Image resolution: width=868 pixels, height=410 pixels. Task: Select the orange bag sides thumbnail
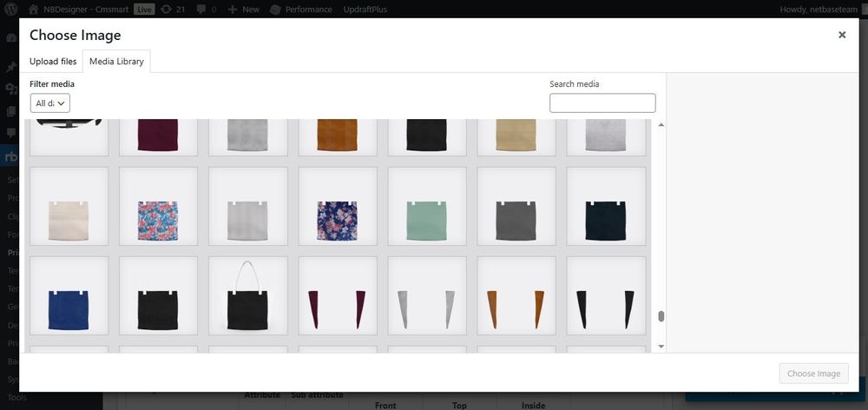click(x=516, y=295)
